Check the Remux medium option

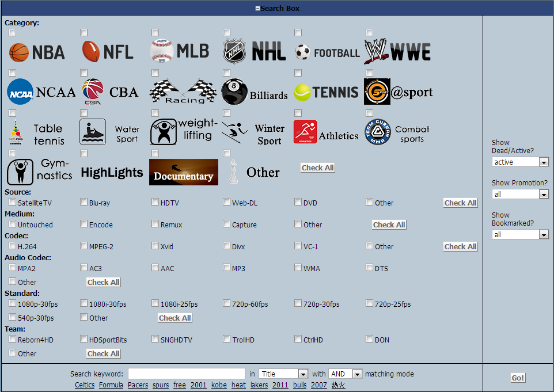[155, 224]
